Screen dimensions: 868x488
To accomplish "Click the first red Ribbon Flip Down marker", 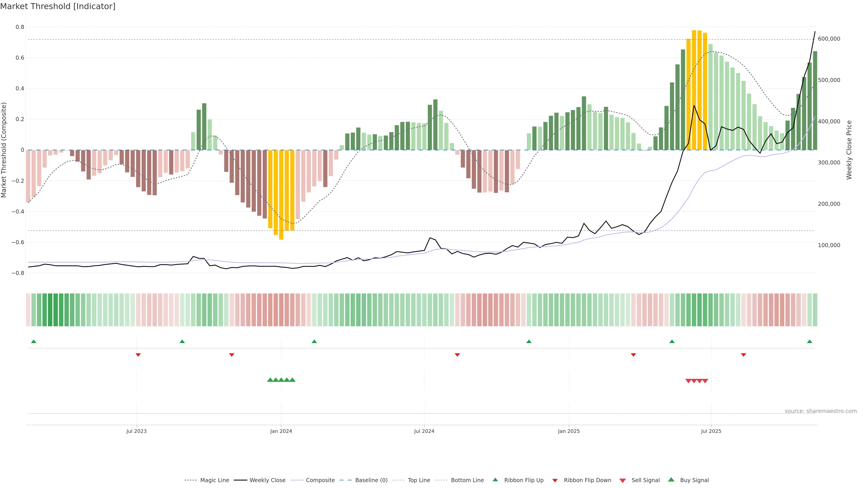I will (x=138, y=355).
